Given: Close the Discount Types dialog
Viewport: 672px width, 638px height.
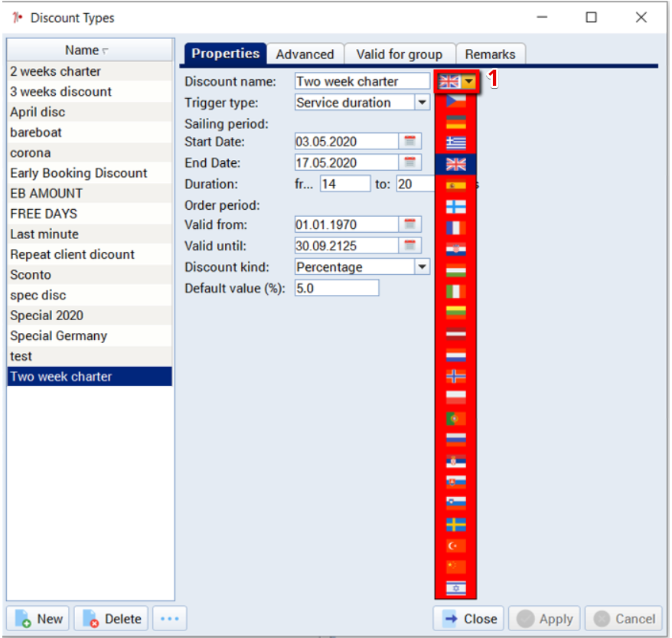Looking at the screenshot, I should (x=468, y=618).
